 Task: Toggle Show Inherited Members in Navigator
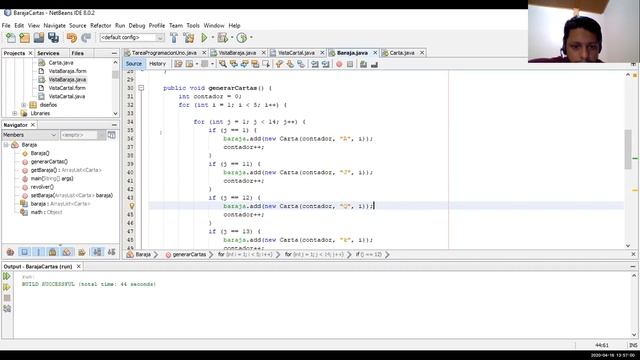[x=10, y=252]
